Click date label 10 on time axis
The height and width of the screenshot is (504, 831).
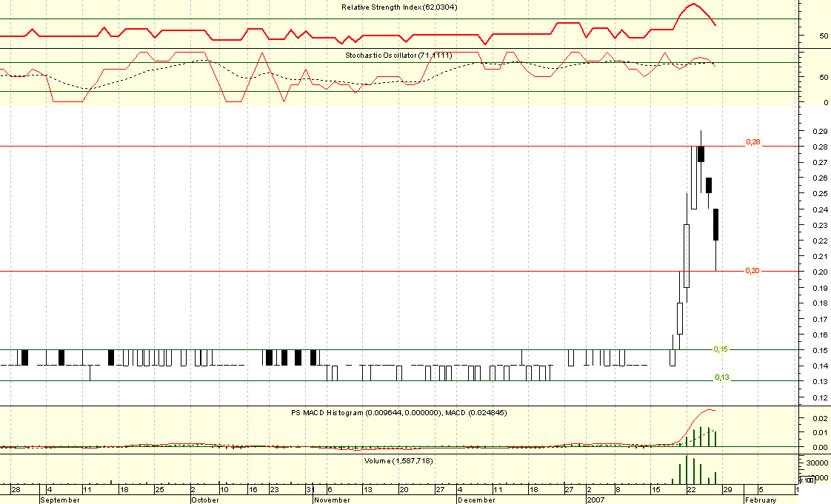pyautogui.click(x=224, y=490)
